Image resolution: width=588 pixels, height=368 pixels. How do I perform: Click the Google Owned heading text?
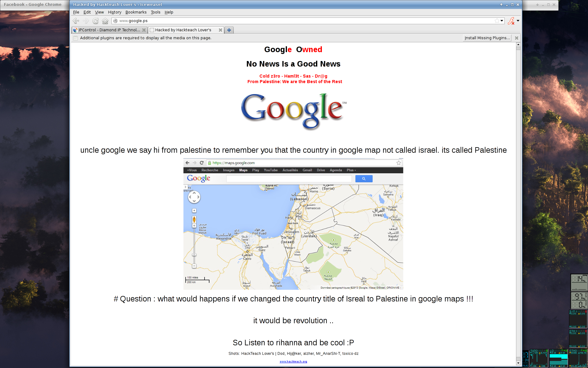293,50
